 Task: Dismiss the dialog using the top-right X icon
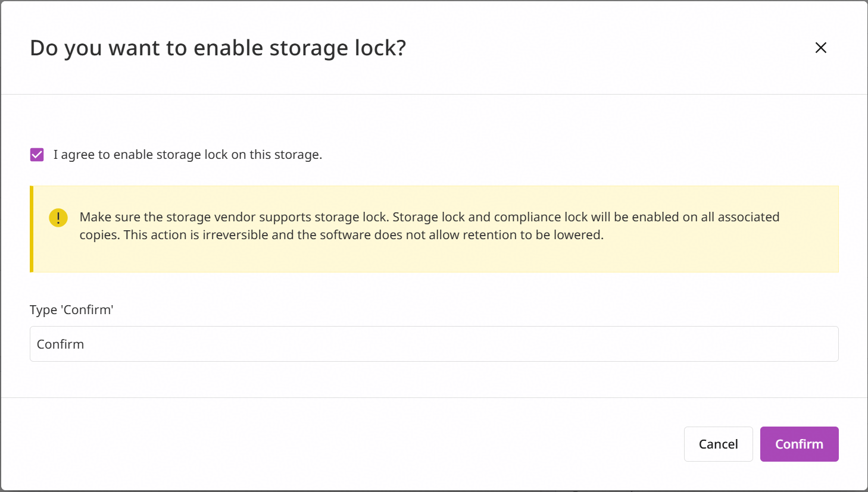(821, 48)
